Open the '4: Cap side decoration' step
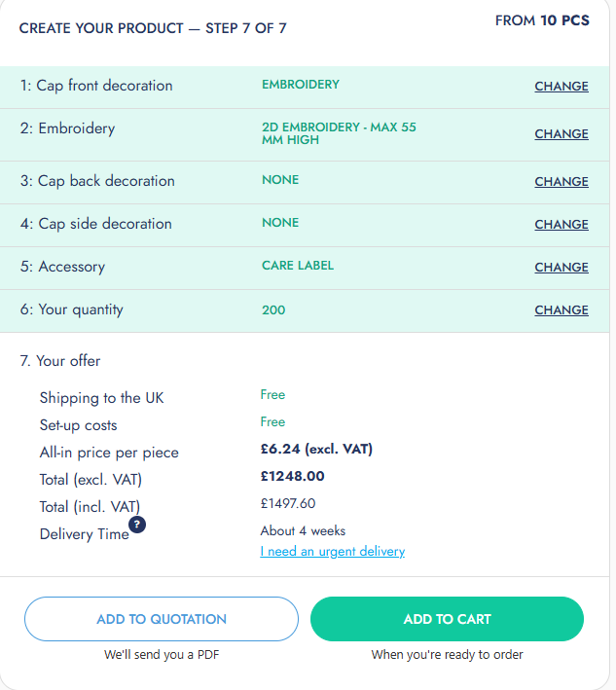The width and height of the screenshot is (616, 690). click(x=95, y=224)
